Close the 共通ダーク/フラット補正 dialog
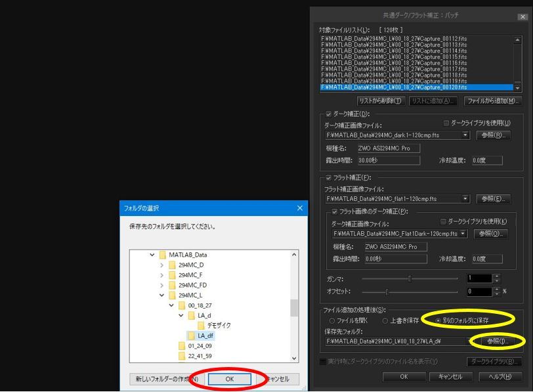Screen dimensions: 533x392 pyautogui.click(x=522, y=16)
